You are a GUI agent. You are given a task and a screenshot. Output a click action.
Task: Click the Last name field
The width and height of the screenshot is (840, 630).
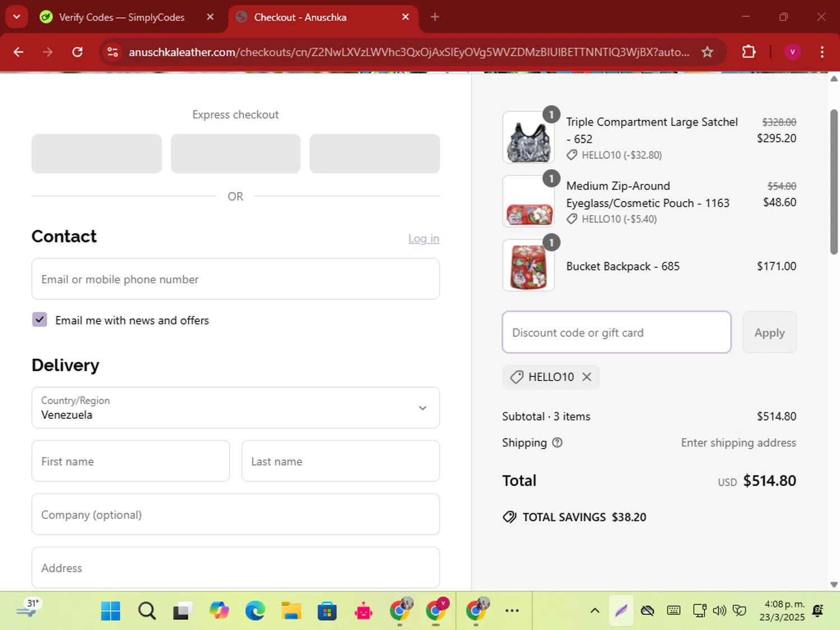tap(340, 461)
